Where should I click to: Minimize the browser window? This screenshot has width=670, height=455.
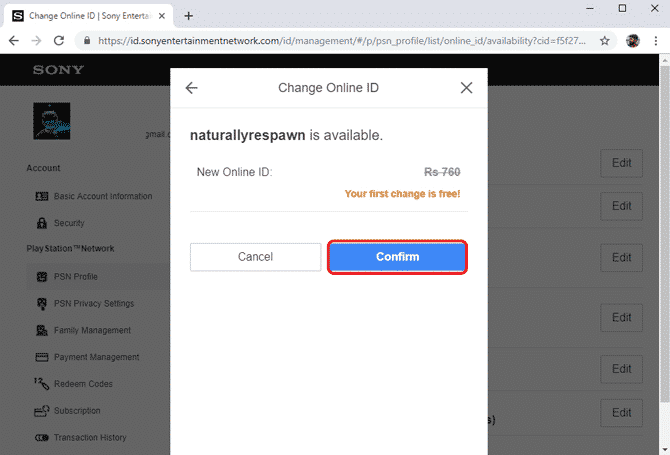[590, 9]
